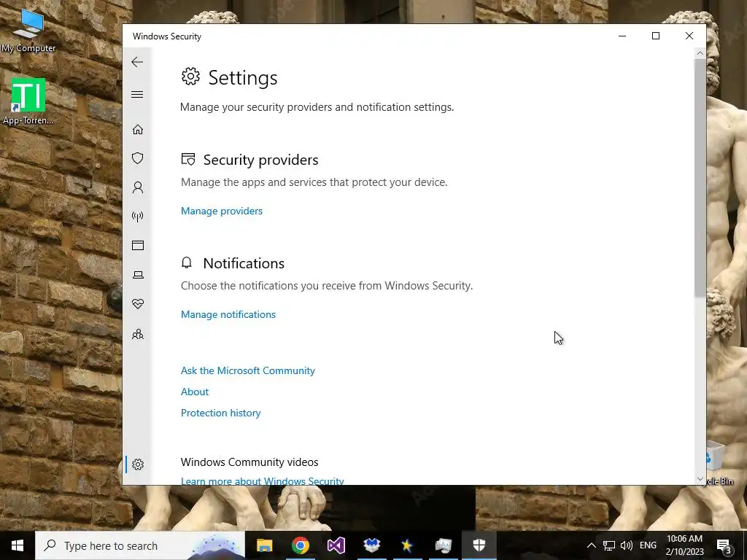Select Windows Security shield on taskbar
The width and height of the screenshot is (747, 560).
point(479,545)
